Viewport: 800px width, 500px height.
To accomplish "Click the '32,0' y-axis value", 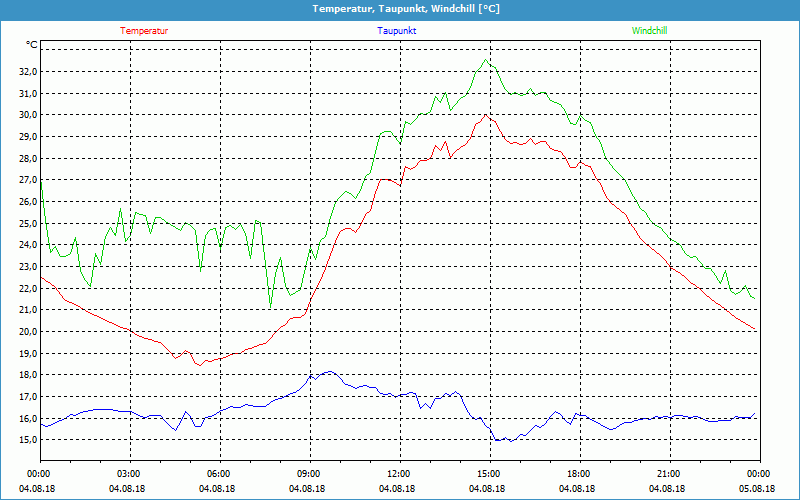I will tap(28, 72).
